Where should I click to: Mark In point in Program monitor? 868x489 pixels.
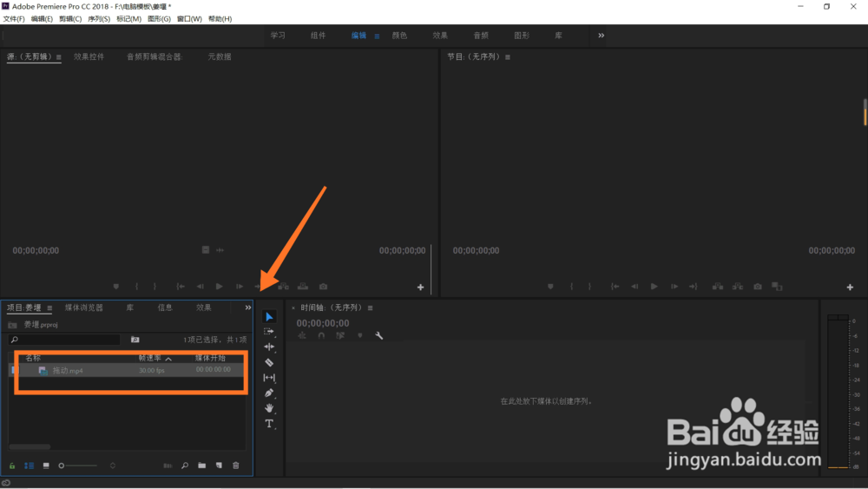tap(571, 287)
